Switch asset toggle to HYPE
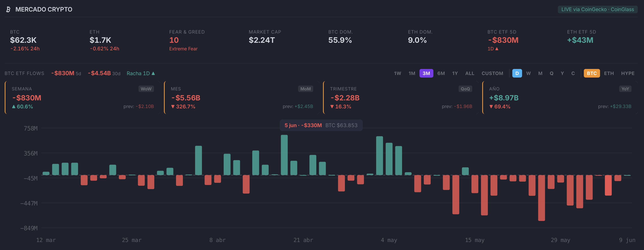Viewport: 644px width, 250px height. [x=628, y=73]
